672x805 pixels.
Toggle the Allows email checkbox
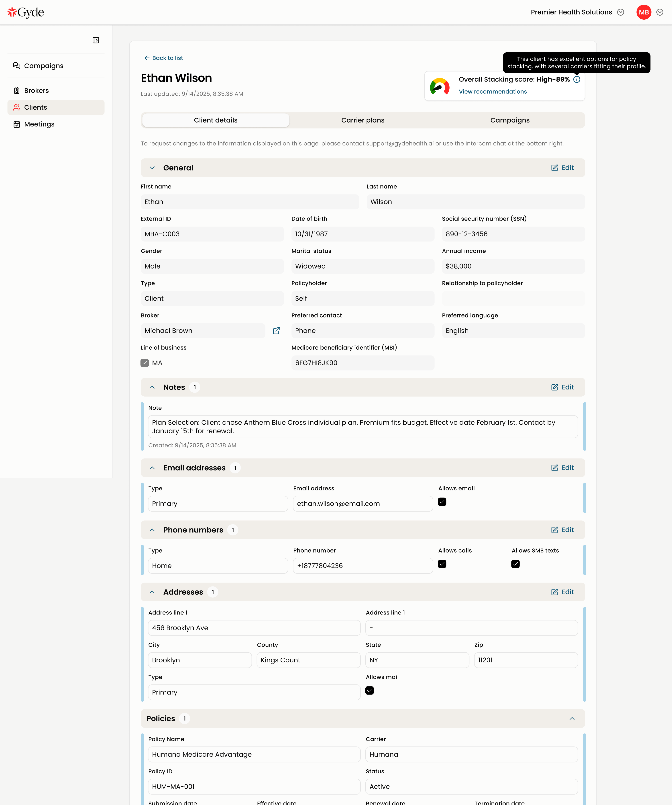click(x=442, y=502)
